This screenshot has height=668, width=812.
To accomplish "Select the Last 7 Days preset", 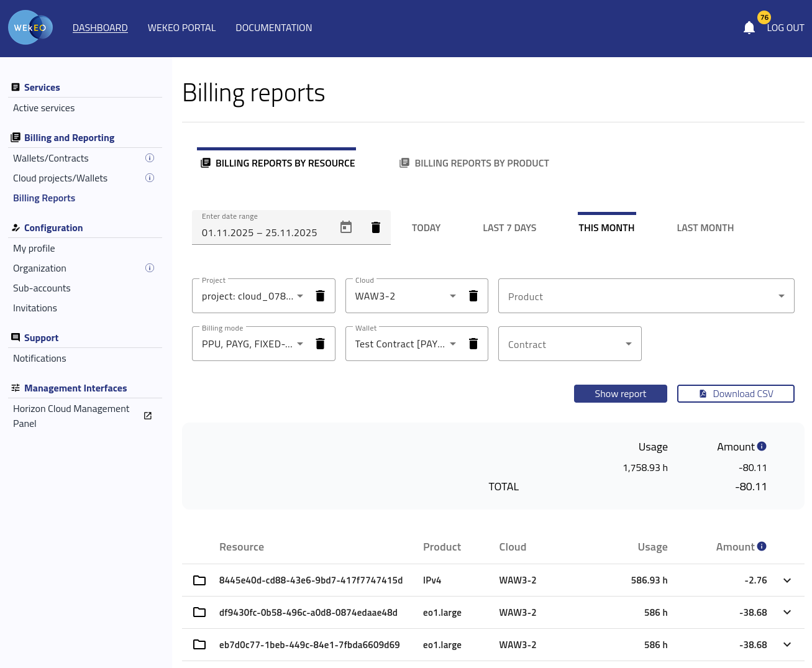I will (509, 228).
